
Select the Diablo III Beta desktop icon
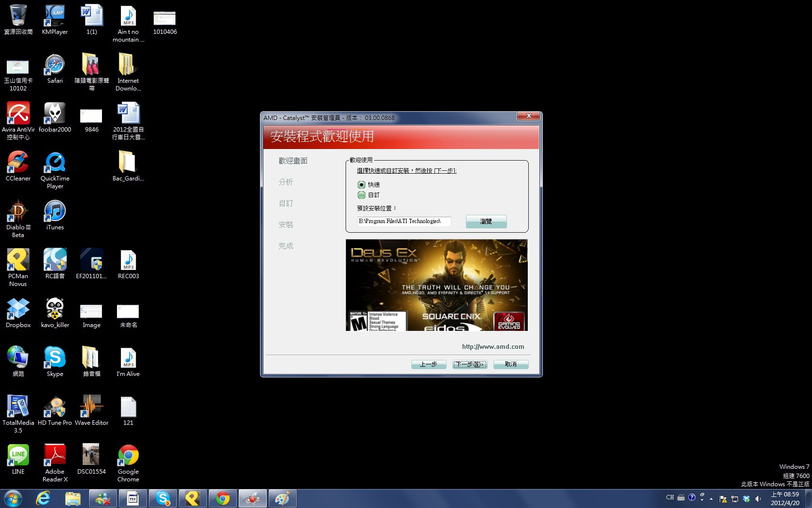pyautogui.click(x=18, y=219)
